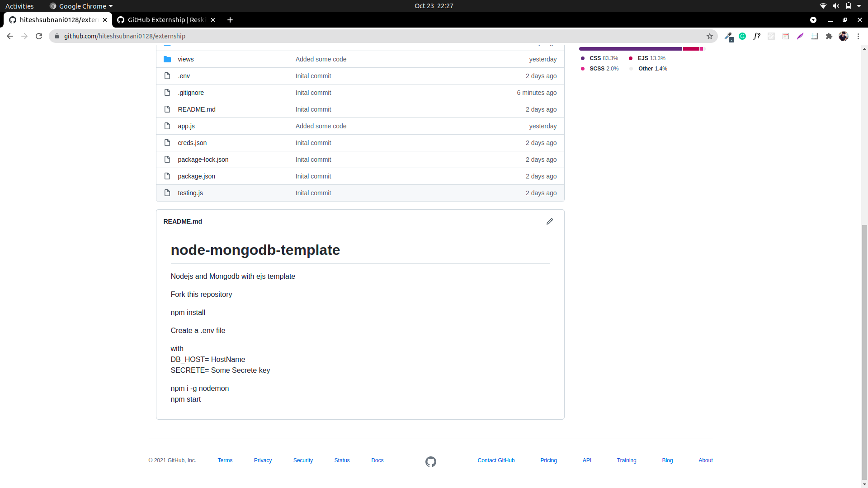Bookmark page with the star icon
Image resolution: width=868 pixels, height=488 pixels.
[709, 36]
